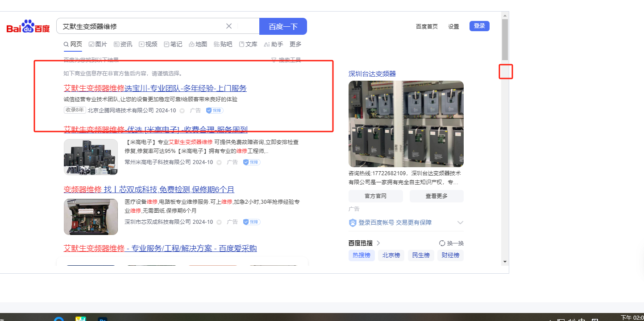Image resolution: width=644 pixels, height=321 pixels.
Task: Click the 医疗设备维修,电路板专业维修服务 description
Action: [212, 206]
